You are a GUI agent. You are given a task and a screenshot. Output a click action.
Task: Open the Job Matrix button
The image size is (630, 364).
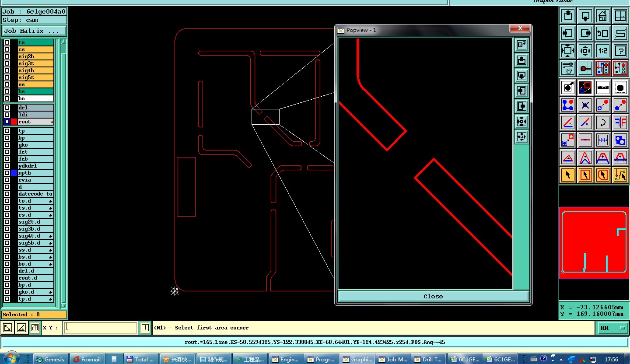coord(34,31)
